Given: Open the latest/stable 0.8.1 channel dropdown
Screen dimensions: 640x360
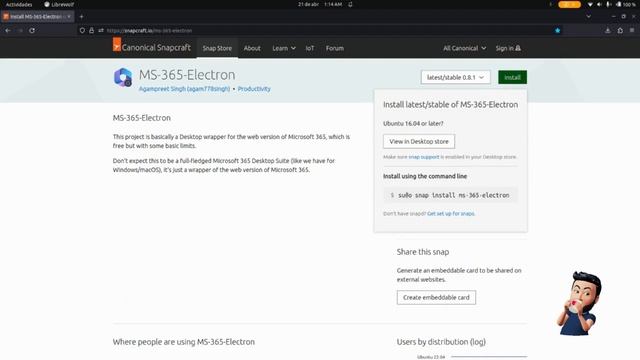Looking at the screenshot, I should pyautogui.click(x=456, y=77).
